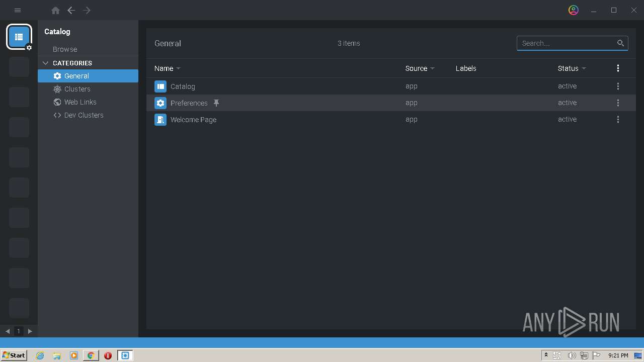Sort by the Status column

(x=572, y=68)
